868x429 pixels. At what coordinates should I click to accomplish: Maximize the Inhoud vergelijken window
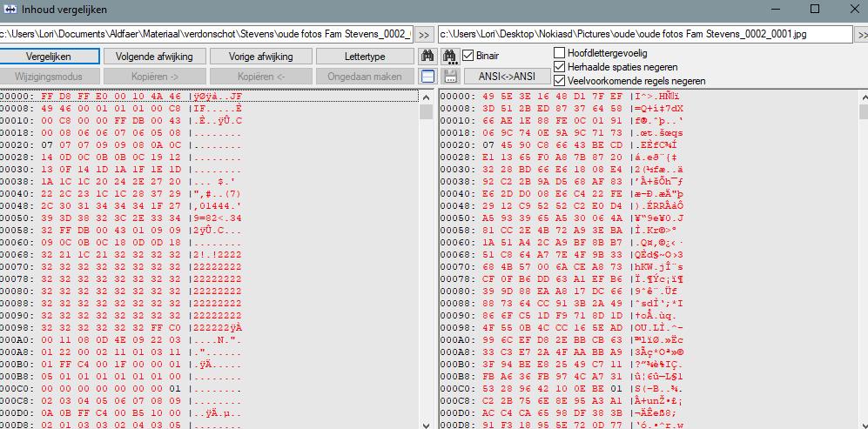(815, 10)
